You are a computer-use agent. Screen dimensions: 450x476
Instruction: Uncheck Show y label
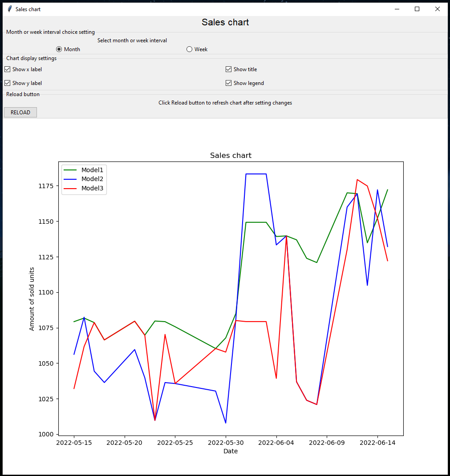coord(7,83)
